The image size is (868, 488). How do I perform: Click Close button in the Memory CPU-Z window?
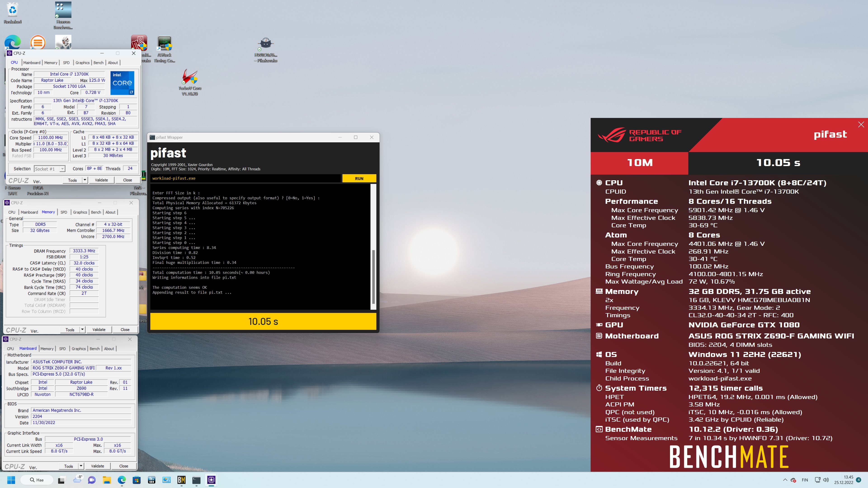(x=125, y=330)
